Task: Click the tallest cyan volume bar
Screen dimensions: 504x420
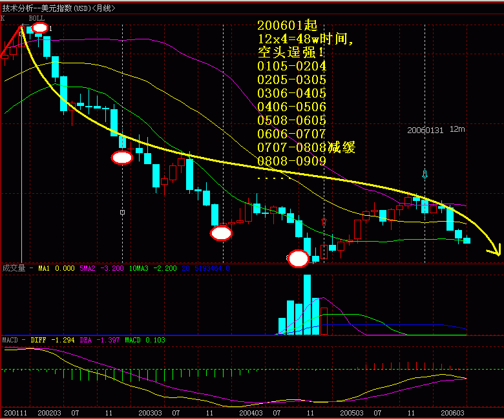Action: [307, 304]
